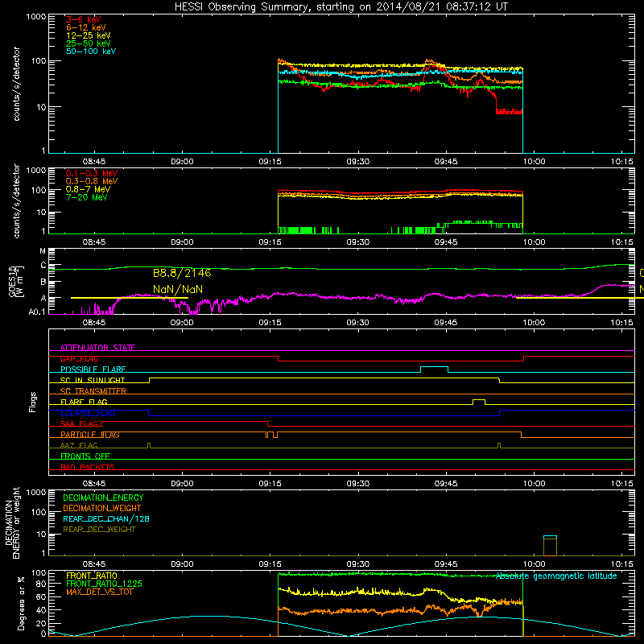Select the FLARE_FLAG label
Screen dimensions: 644x644
[x=84, y=402]
